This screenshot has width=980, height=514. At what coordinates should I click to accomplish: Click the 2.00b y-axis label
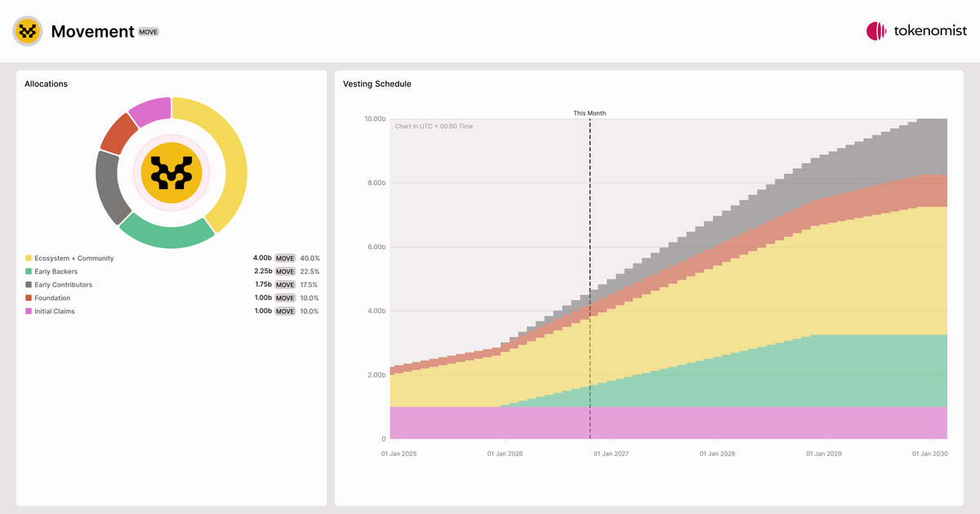(376, 375)
